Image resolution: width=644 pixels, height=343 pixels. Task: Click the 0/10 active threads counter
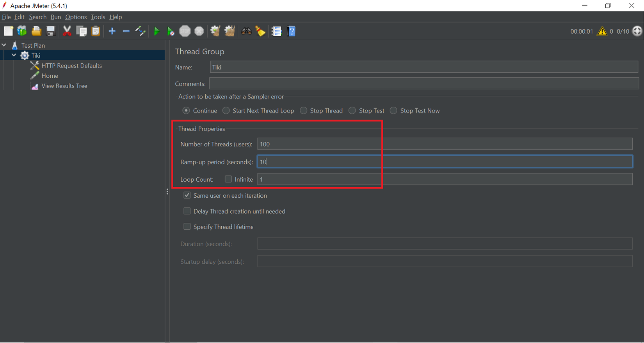[x=623, y=31]
